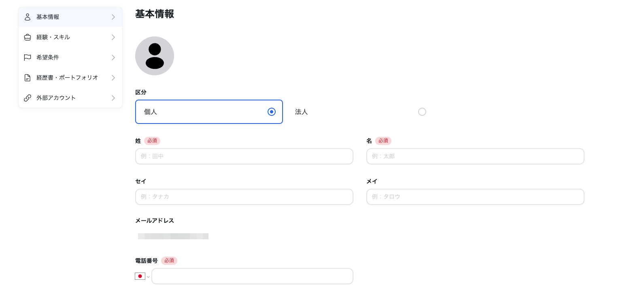Expand the 希望条件 chevron arrow

(x=113, y=57)
